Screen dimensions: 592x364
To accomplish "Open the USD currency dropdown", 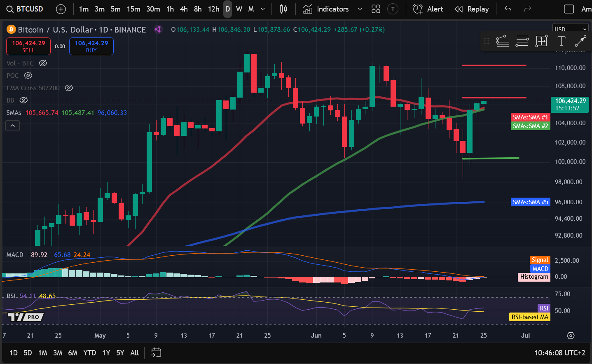I will (570, 29).
